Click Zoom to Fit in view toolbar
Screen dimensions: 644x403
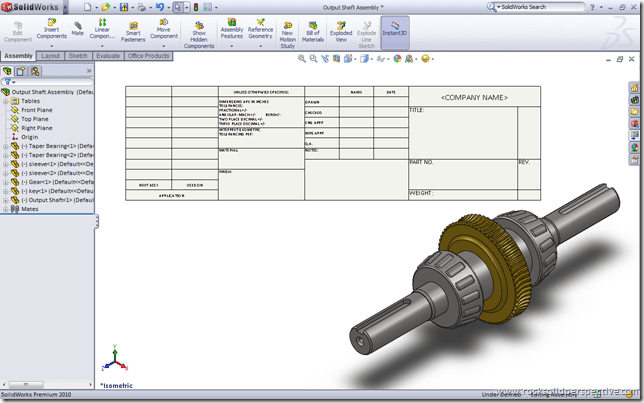pyautogui.click(x=301, y=59)
